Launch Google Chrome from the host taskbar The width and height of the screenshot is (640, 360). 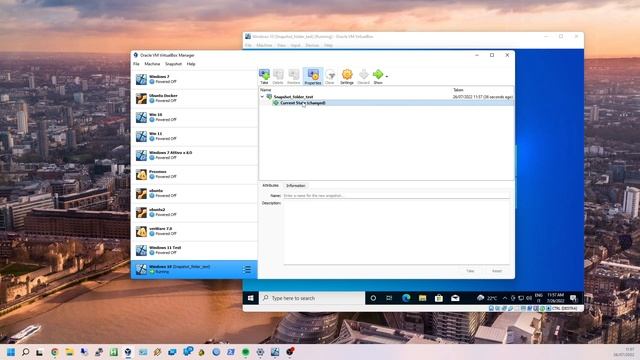pyautogui.click(x=55, y=352)
